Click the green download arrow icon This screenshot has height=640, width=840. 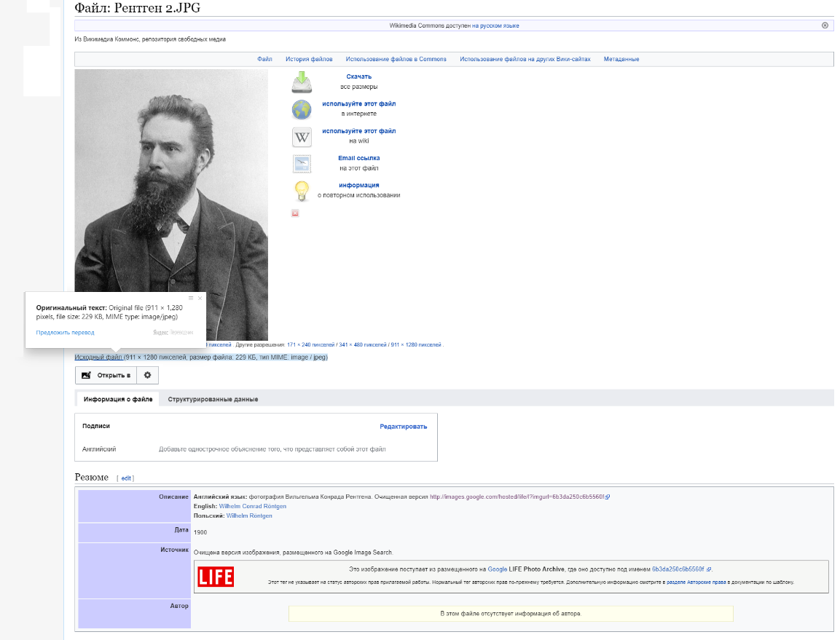pyautogui.click(x=302, y=82)
